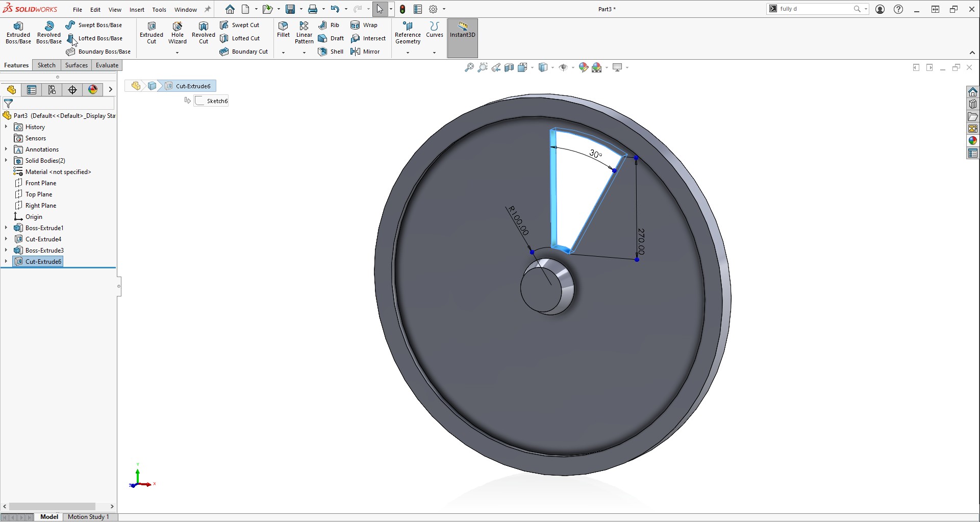Viewport: 980px width, 522px height.
Task: Select the Rib feature tool
Action: tap(329, 24)
